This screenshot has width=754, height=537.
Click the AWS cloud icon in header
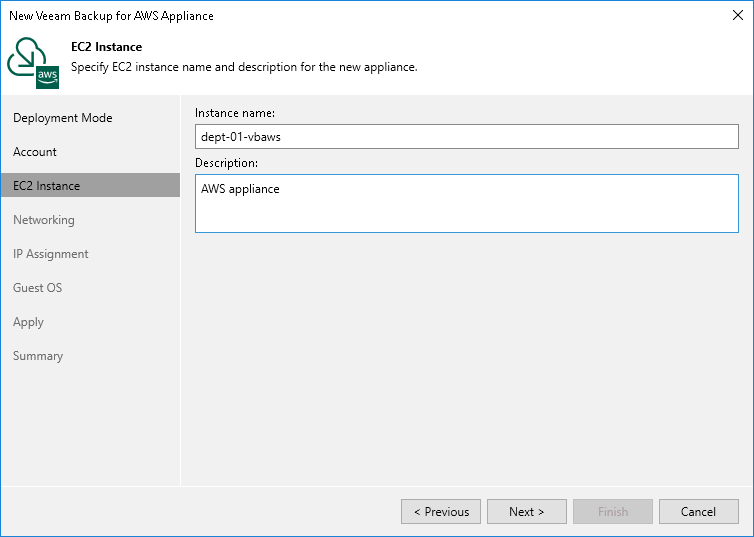tap(33, 62)
